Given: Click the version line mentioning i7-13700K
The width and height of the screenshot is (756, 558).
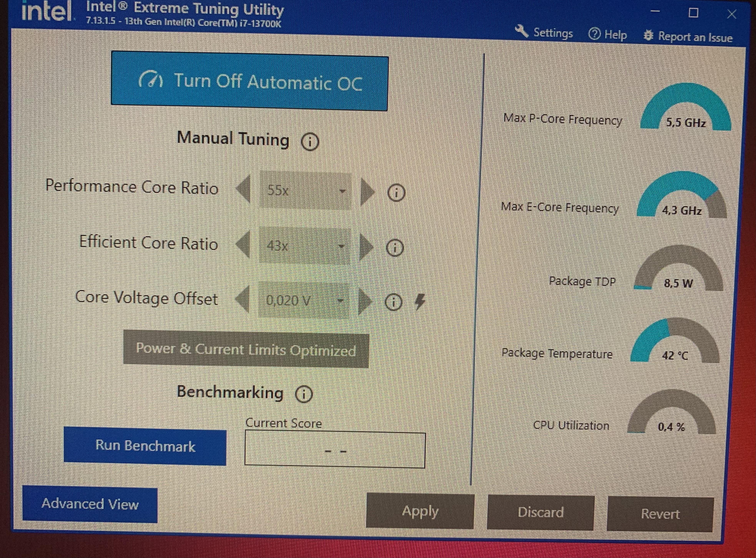Looking at the screenshot, I should pos(184,22).
